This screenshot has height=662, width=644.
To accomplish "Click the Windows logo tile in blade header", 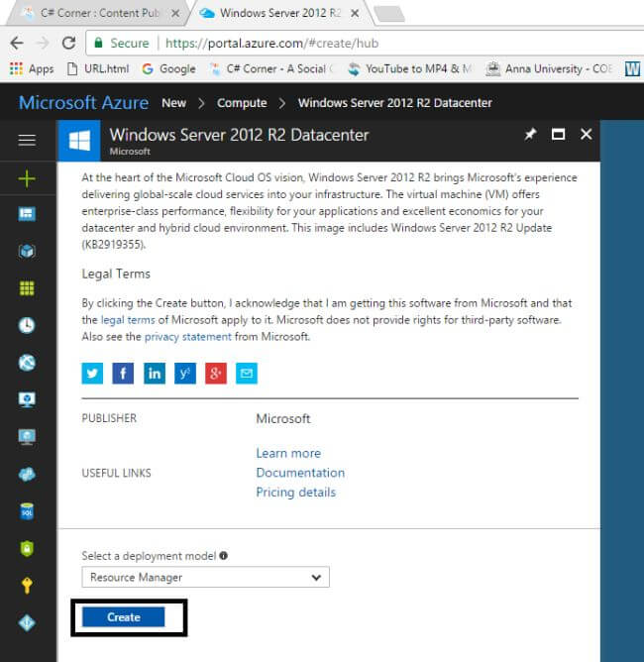I will point(79,141).
